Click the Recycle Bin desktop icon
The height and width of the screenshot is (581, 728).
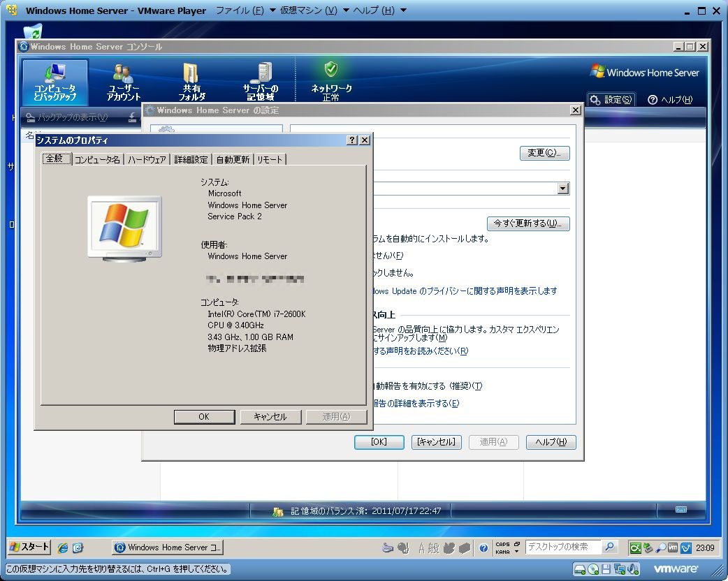pyautogui.click(x=33, y=31)
